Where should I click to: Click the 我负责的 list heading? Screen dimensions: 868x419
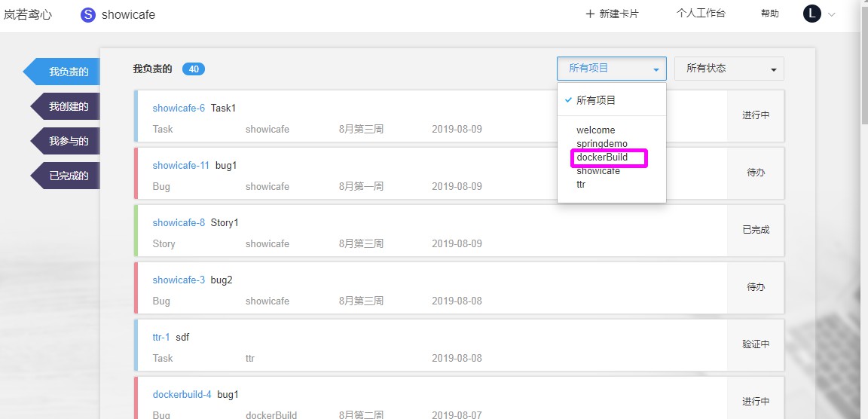click(153, 69)
